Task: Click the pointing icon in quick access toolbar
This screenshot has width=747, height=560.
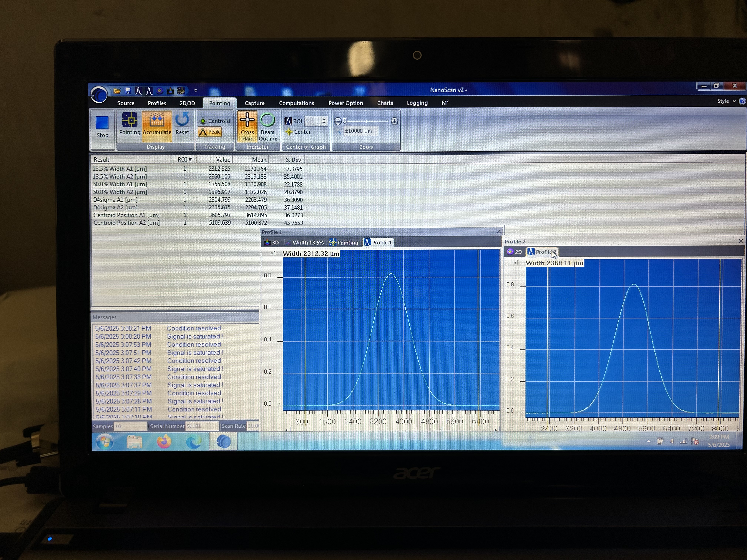Action: coord(181,91)
